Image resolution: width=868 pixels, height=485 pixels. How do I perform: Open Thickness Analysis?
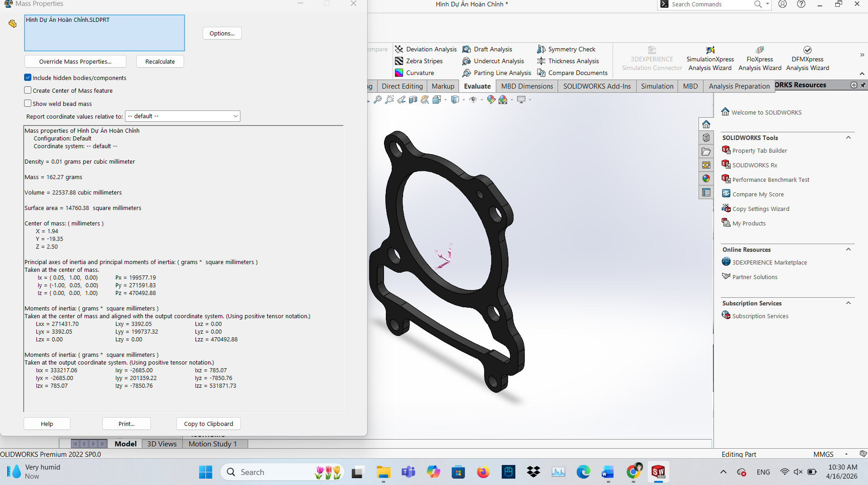pos(568,61)
